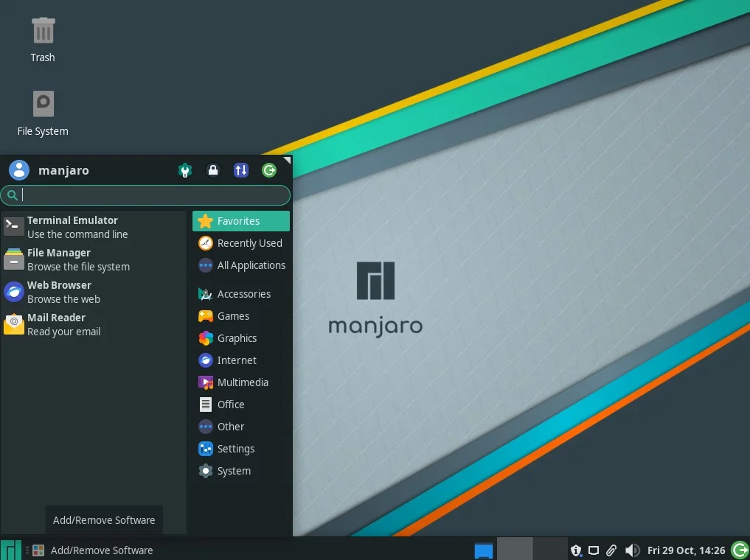Switch to the first workspace in pager
Viewport: 750px width, 560px height.
515,549
